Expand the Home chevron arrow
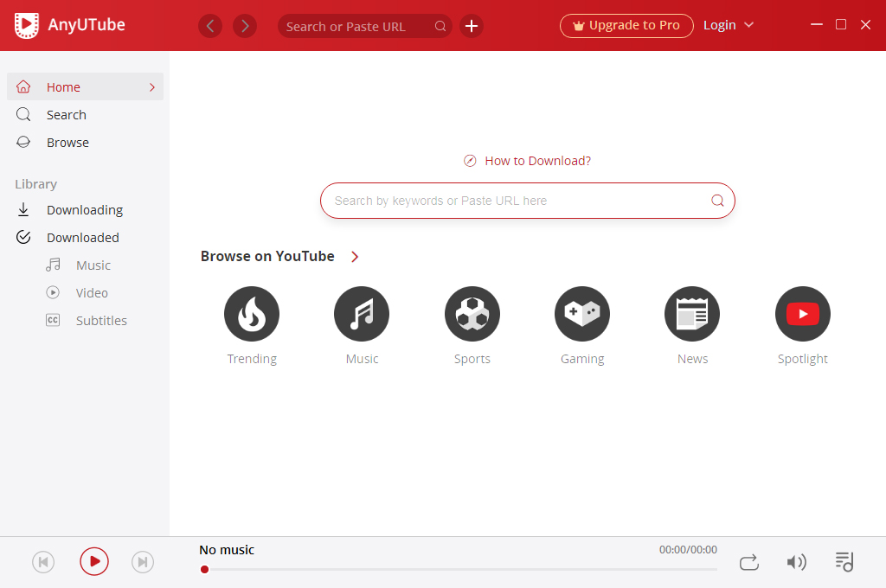The height and width of the screenshot is (588, 886). pyautogui.click(x=152, y=87)
